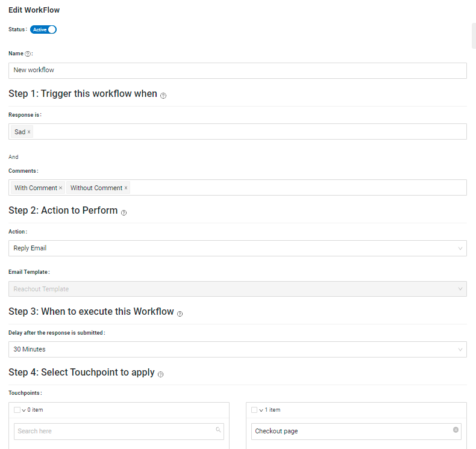Show help for Step 4 Touchpoint heading

coord(161,374)
